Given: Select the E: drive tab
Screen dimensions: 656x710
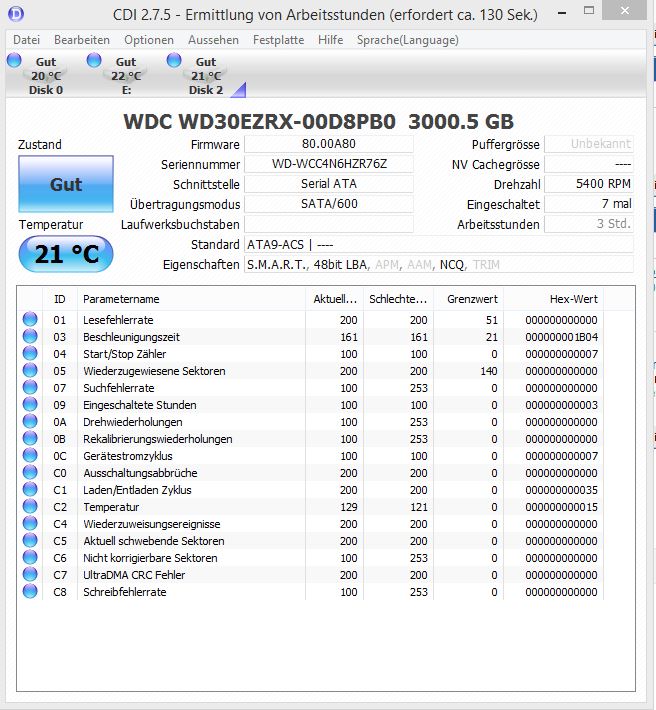Looking at the screenshot, I should click(126, 76).
